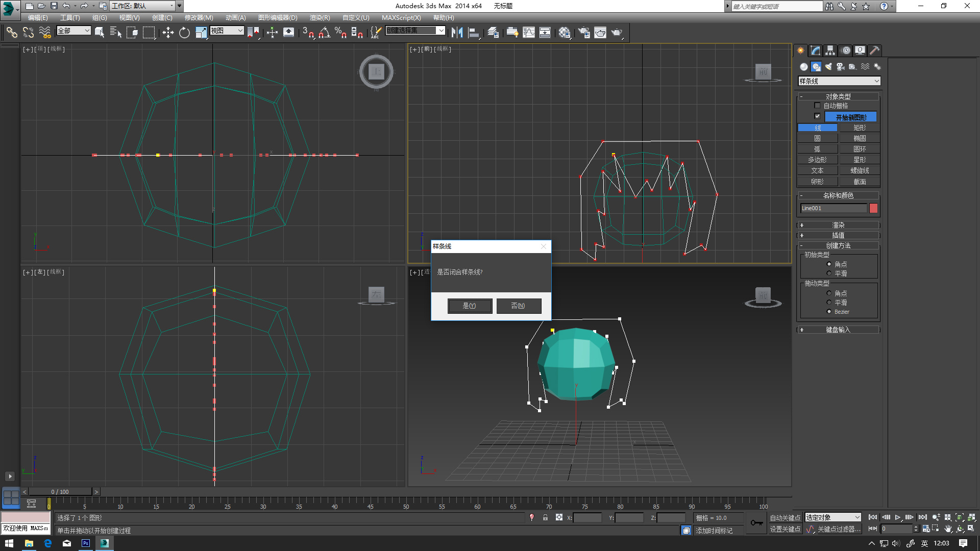This screenshot has height=551, width=980.
Task: Click the Play Animation button
Action: (898, 517)
